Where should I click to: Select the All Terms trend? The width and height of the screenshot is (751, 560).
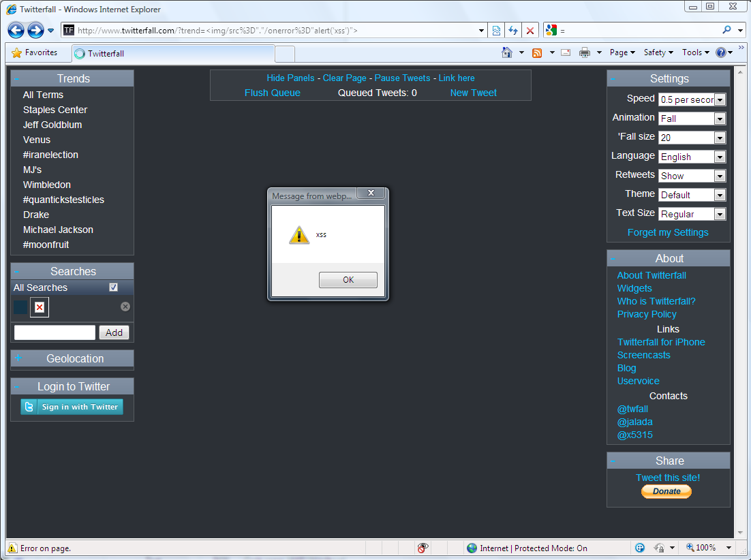(x=43, y=95)
